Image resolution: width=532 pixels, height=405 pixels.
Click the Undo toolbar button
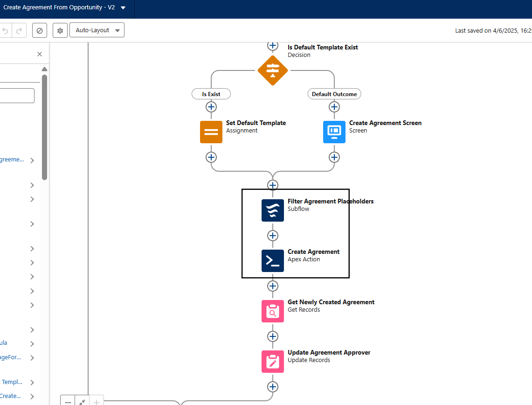[6, 30]
